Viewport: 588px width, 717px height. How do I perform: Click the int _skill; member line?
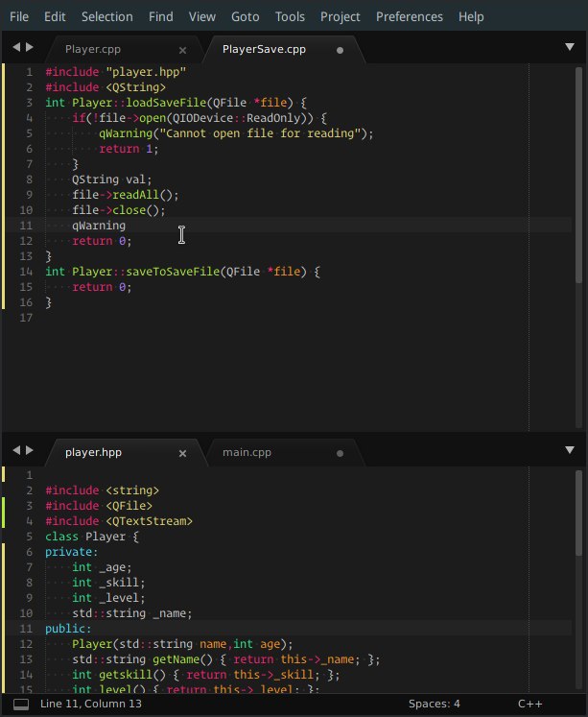click(x=108, y=583)
